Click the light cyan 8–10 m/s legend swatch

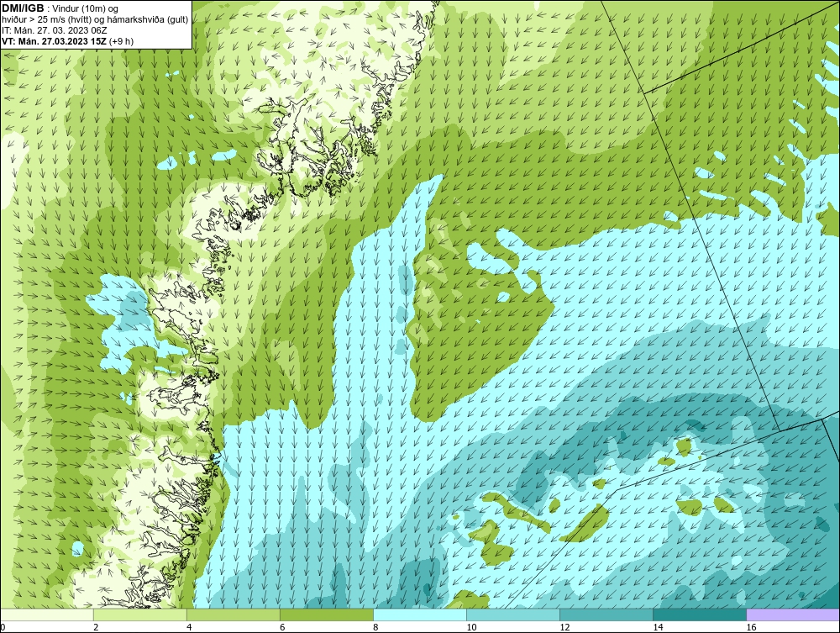click(x=420, y=615)
